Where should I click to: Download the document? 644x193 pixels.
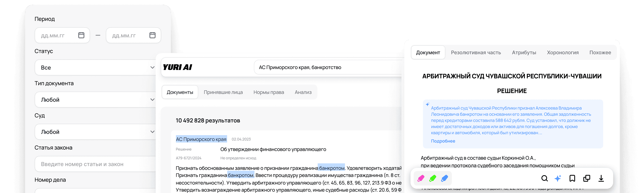(x=601, y=178)
